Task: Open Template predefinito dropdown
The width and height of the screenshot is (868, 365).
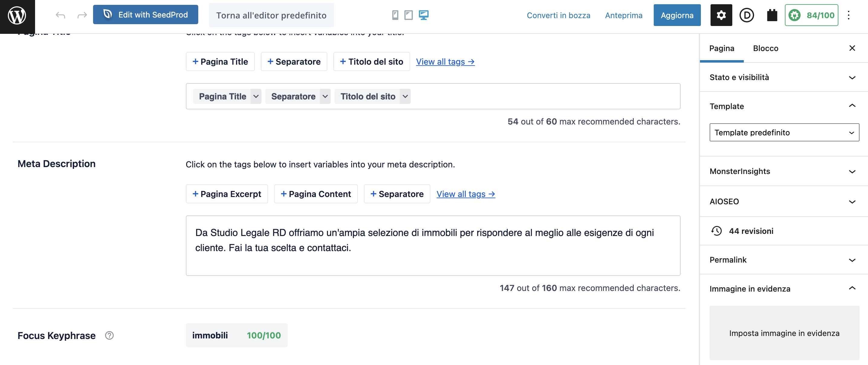Action: 784,132
